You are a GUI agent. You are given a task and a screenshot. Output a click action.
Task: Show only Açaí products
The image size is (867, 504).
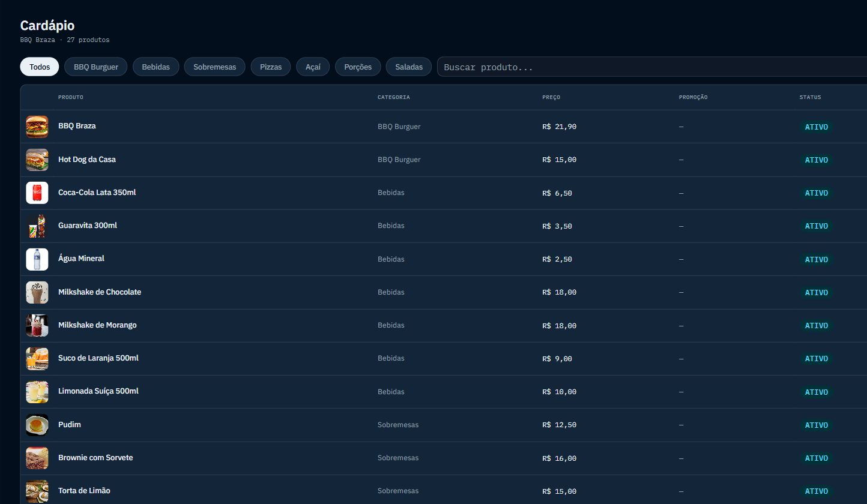(x=313, y=67)
